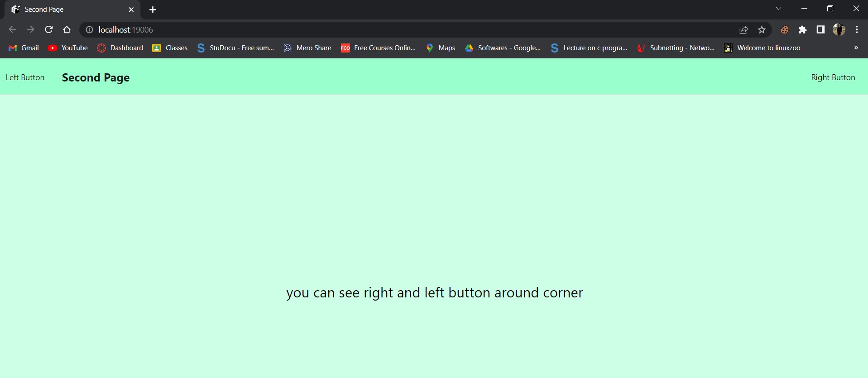Viewport: 868px width, 378px height.
Task: Open the Extensions puzzle icon
Action: point(802,30)
